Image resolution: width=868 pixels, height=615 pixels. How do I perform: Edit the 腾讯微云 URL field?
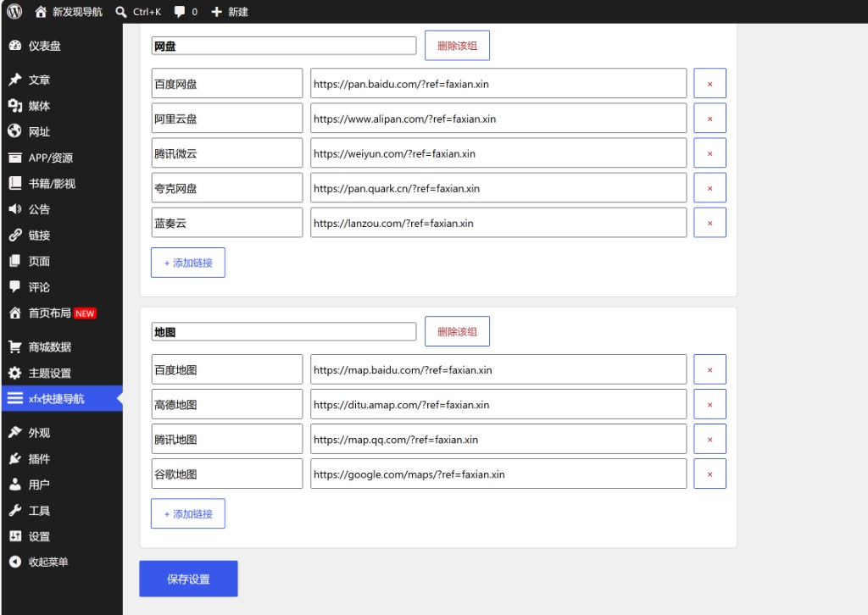point(498,153)
